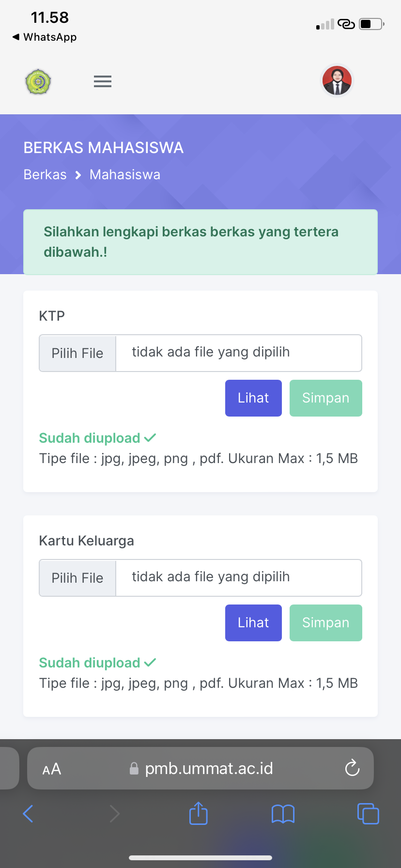This screenshot has width=401, height=868.
Task: Click the Berkas breadcrumb link
Action: (45, 174)
